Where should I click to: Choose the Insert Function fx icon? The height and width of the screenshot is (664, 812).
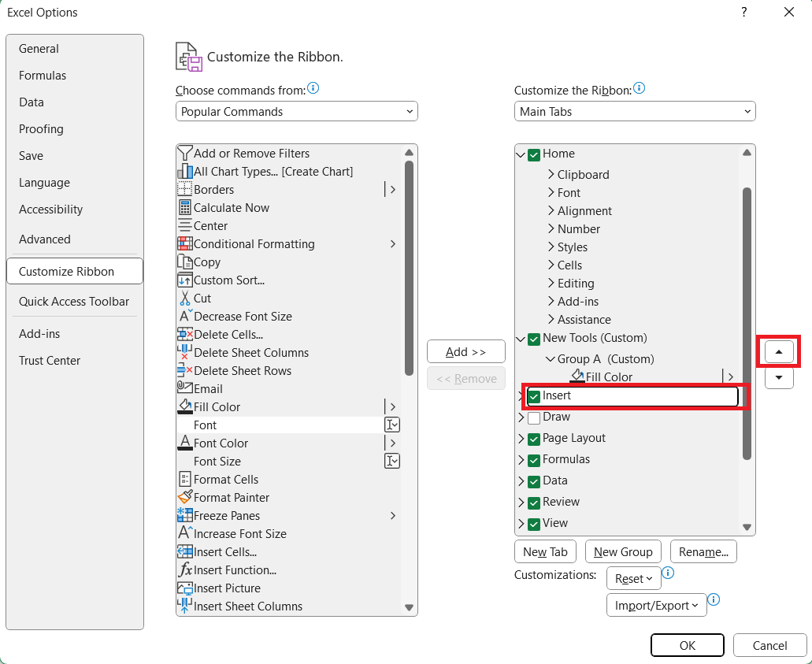[x=185, y=570]
